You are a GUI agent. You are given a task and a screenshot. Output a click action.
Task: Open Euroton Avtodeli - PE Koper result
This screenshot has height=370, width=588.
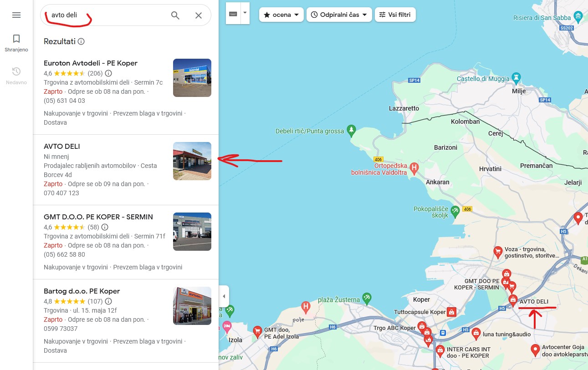[x=90, y=63]
